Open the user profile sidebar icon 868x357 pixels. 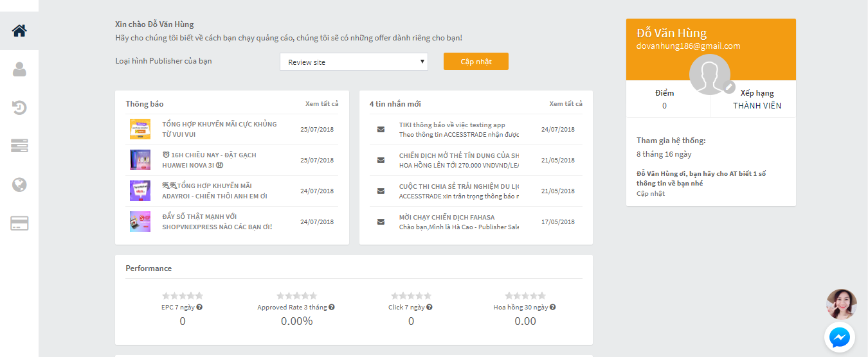(x=19, y=69)
